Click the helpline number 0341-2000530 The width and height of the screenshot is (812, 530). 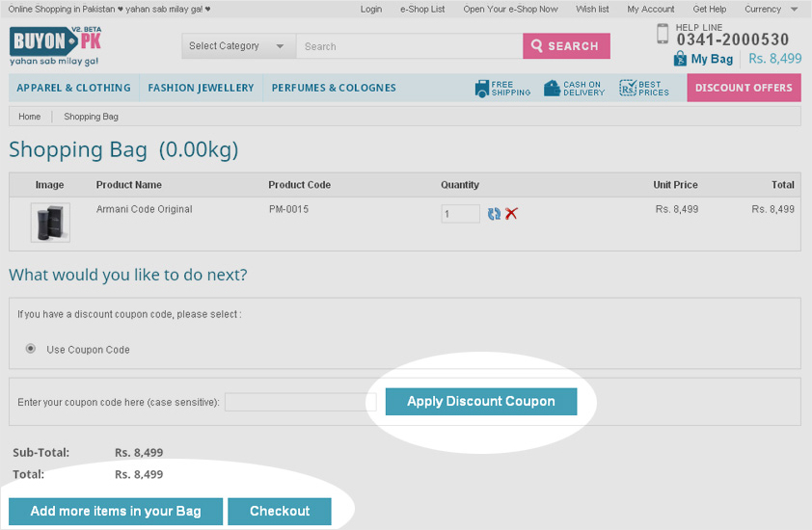(733, 40)
